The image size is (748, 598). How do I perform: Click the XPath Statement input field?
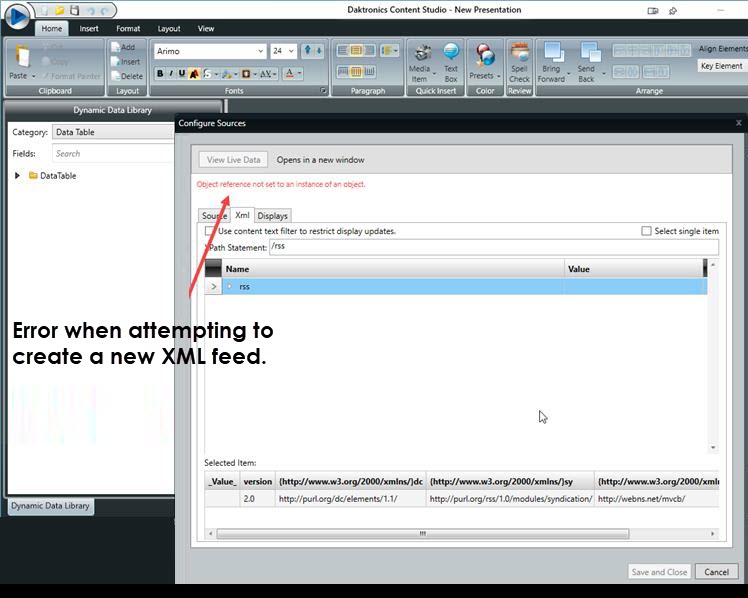pos(492,247)
